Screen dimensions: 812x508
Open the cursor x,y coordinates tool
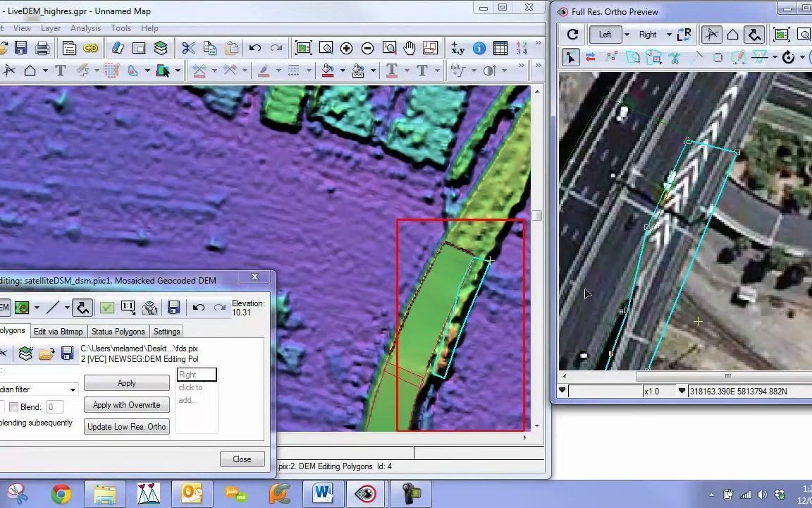457,48
